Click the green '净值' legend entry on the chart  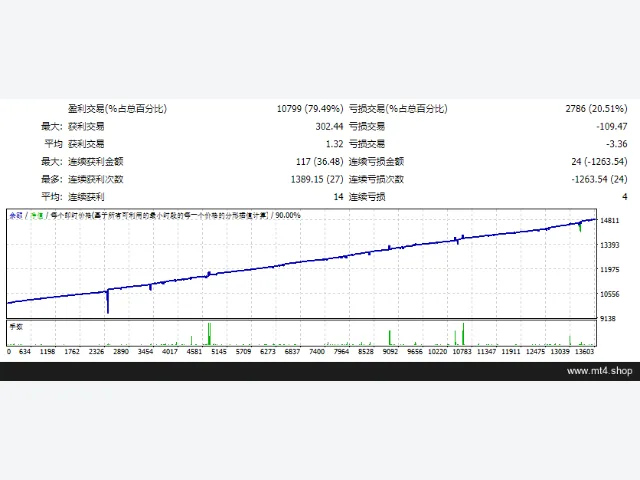click(x=37, y=216)
